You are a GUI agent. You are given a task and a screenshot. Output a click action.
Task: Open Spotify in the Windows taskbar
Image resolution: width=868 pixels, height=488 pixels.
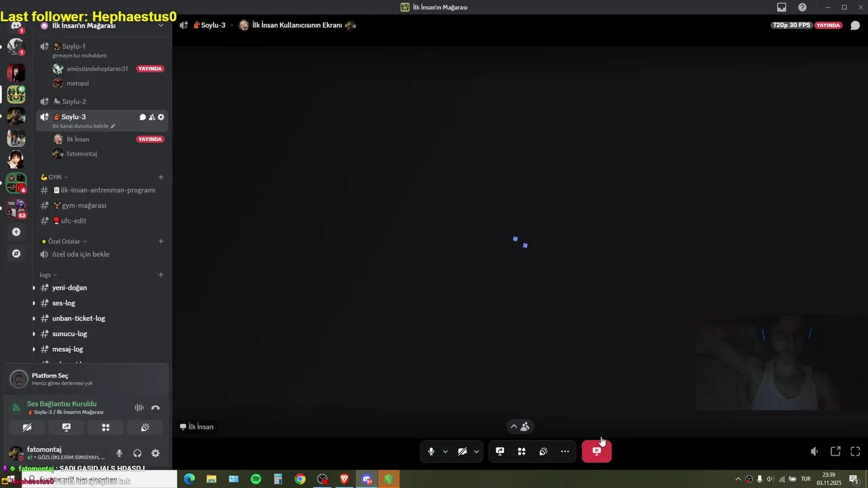(x=256, y=479)
